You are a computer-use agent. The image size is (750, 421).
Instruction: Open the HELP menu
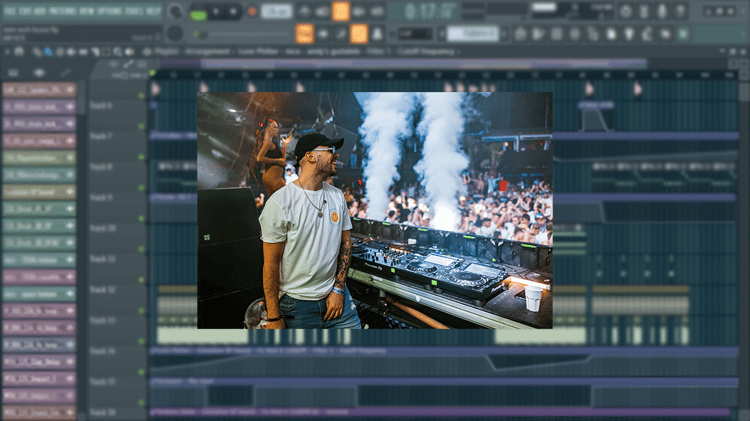153,11
